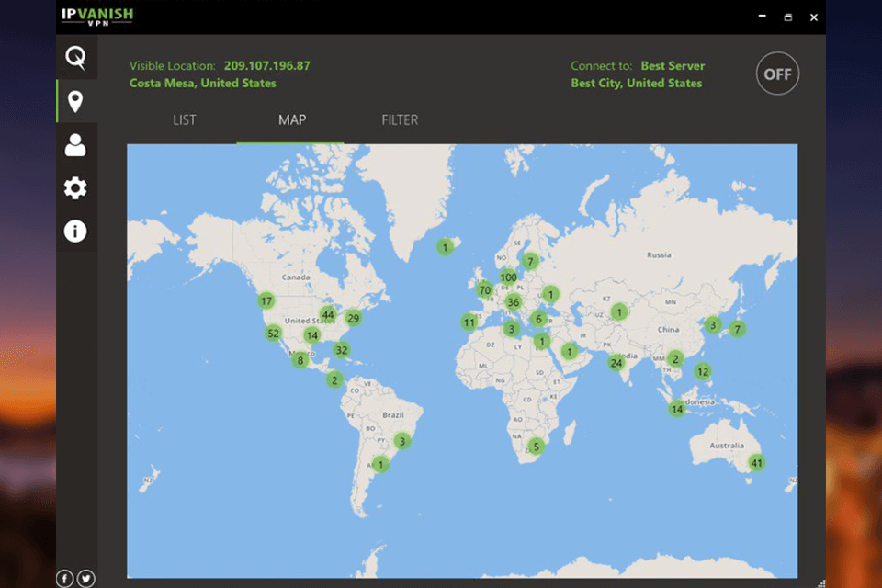Toggle the OFF connection button
Viewport: 882px width, 588px height.
click(x=777, y=73)
